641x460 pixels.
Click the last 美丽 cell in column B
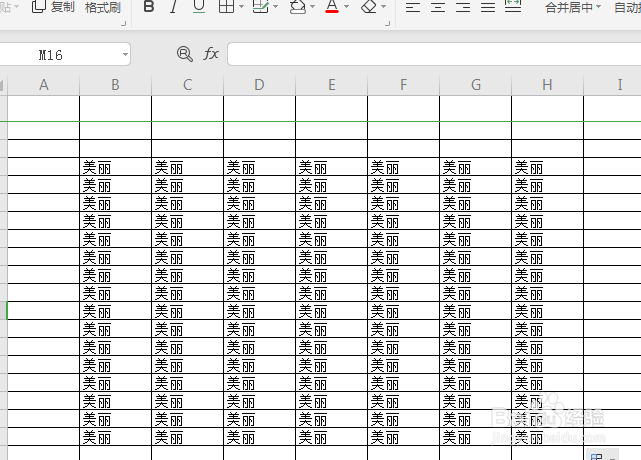[x=115, y=437]
